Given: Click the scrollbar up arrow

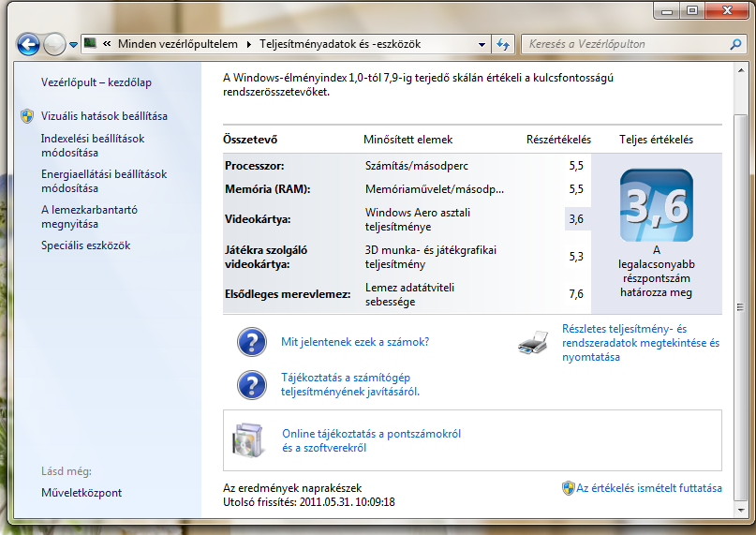Looking at the screenshot, I should 741,71.
